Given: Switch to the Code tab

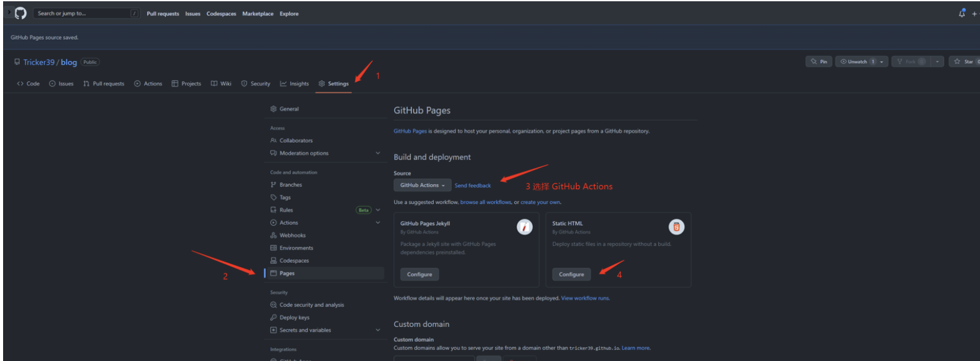Looking at the screenshot, I should pos(28,83).
